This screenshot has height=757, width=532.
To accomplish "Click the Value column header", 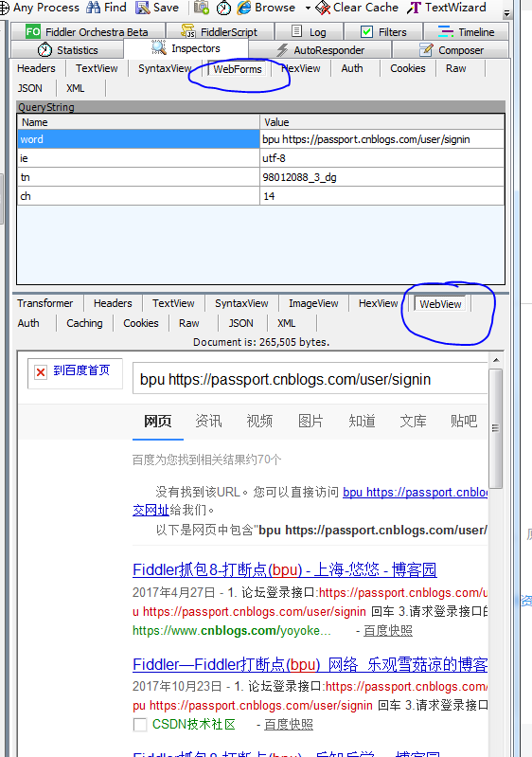I will pos(382,122).
